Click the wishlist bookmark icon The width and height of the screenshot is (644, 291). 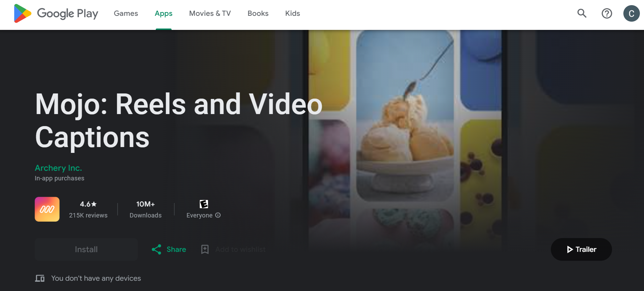click(205, 249)
